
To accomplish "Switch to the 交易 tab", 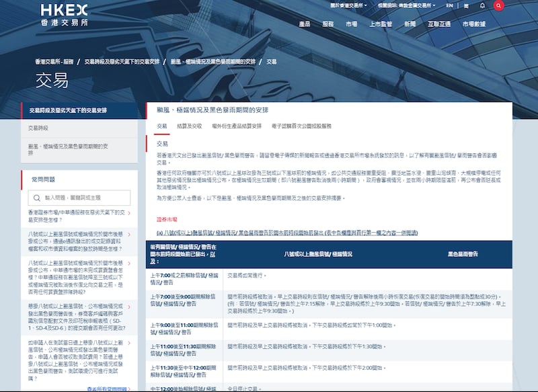I will click(x=161, y=126).
